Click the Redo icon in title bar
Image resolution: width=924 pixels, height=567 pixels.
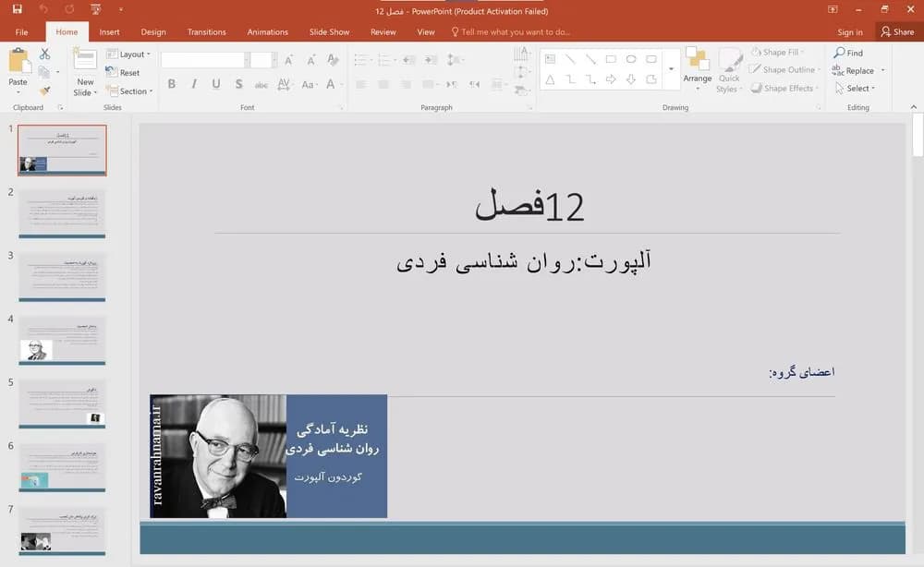point(69,9)
